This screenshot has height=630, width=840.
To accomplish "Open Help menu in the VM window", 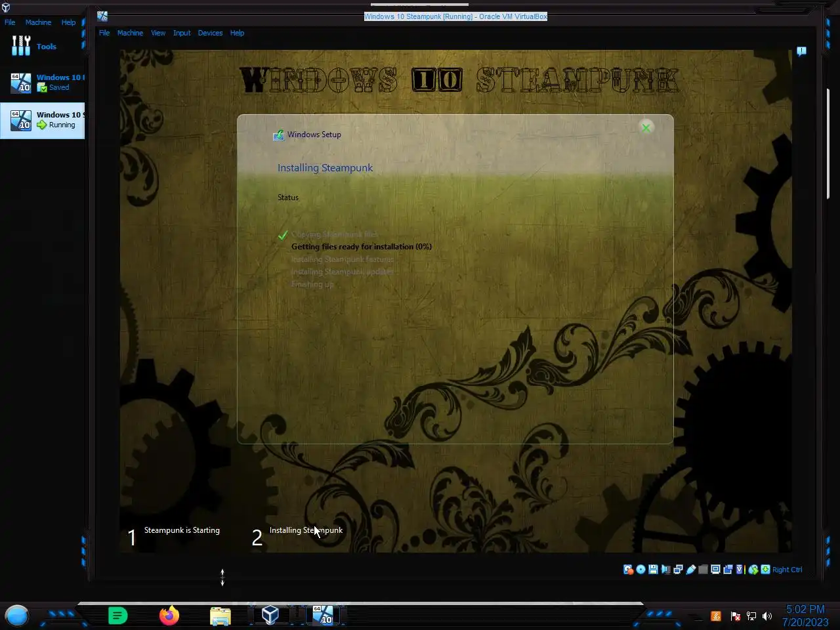I will pos(237,33).
